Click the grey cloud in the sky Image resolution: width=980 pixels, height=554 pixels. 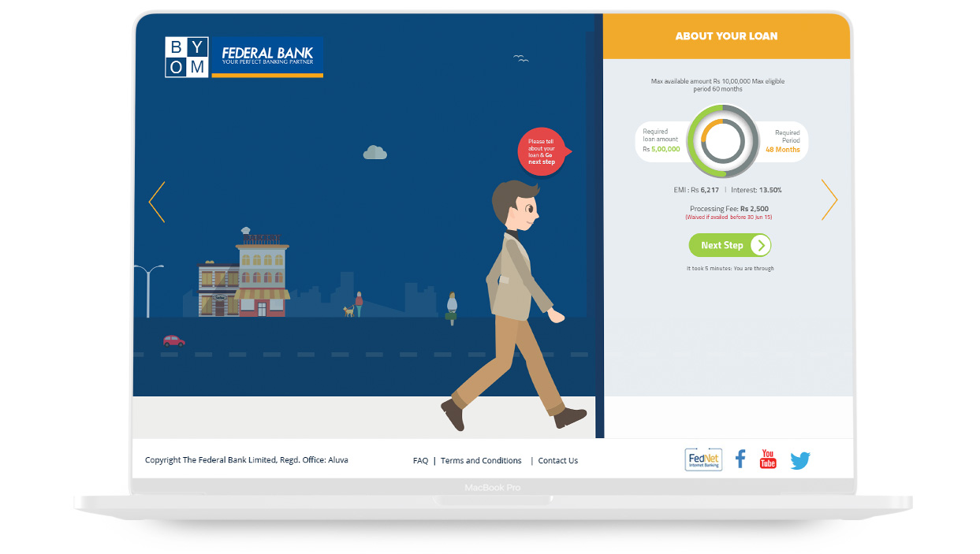[374, 152]
